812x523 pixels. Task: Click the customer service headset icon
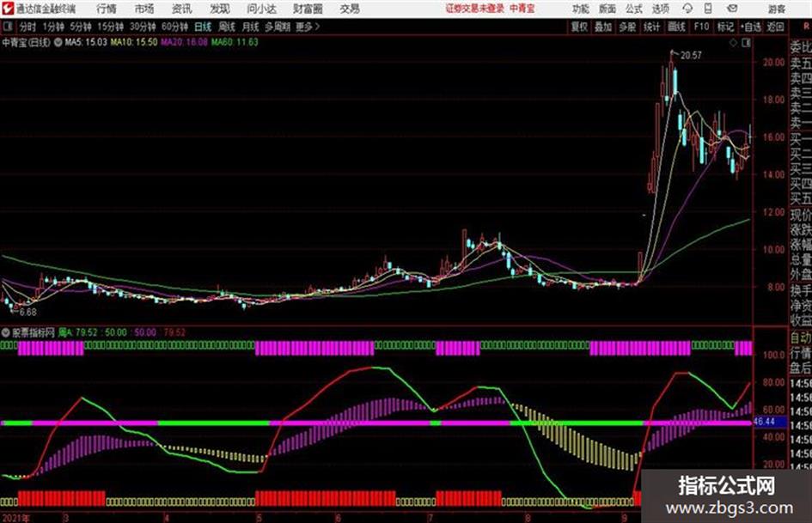click(687, 9)
